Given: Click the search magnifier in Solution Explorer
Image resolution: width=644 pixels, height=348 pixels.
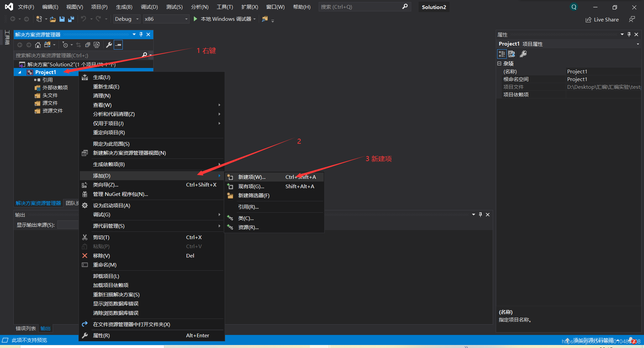Looking at the screenshot, I should pos(145,55).
